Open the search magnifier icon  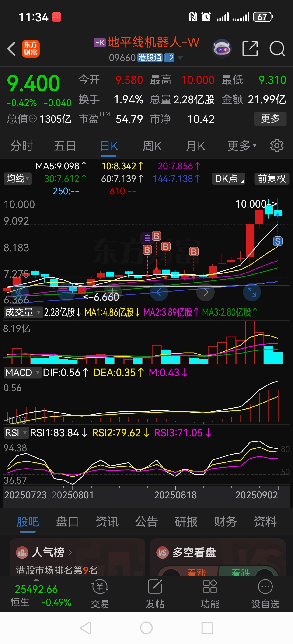click(x=277, y=49)
